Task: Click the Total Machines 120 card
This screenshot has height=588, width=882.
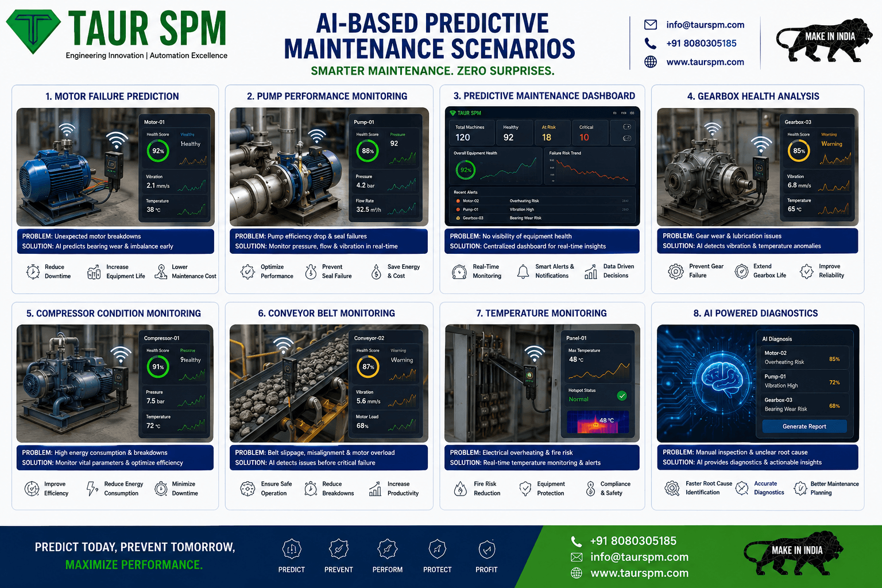Action: (471, 133)
